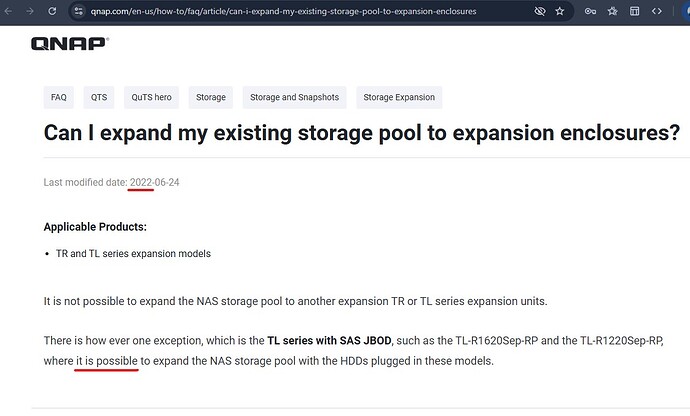Select the FAQ category tag

(59, 97)
